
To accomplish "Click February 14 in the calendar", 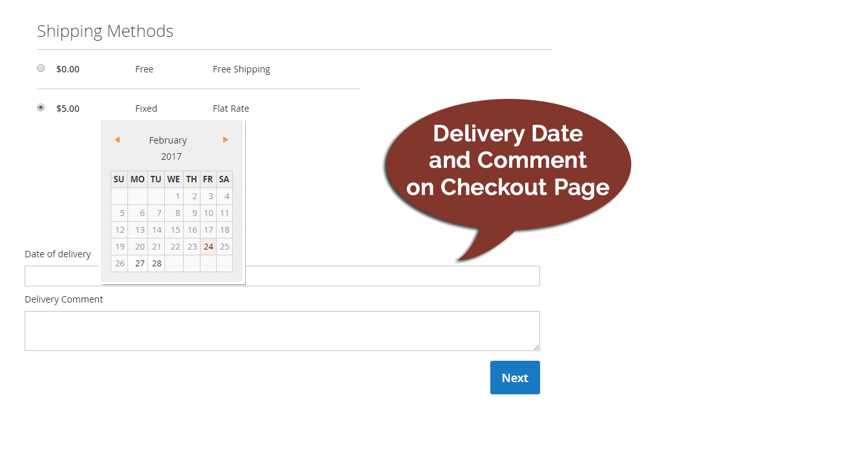I will point(157,229).
